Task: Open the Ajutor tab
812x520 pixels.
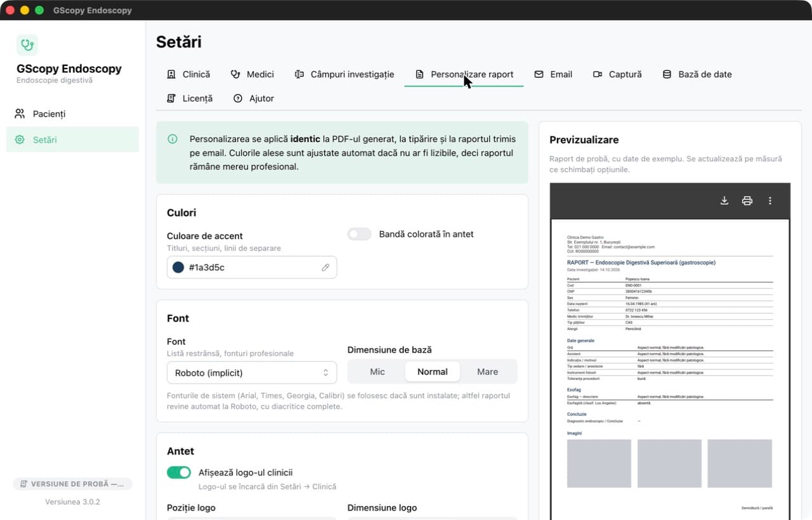Action: (x=254, y=98)
